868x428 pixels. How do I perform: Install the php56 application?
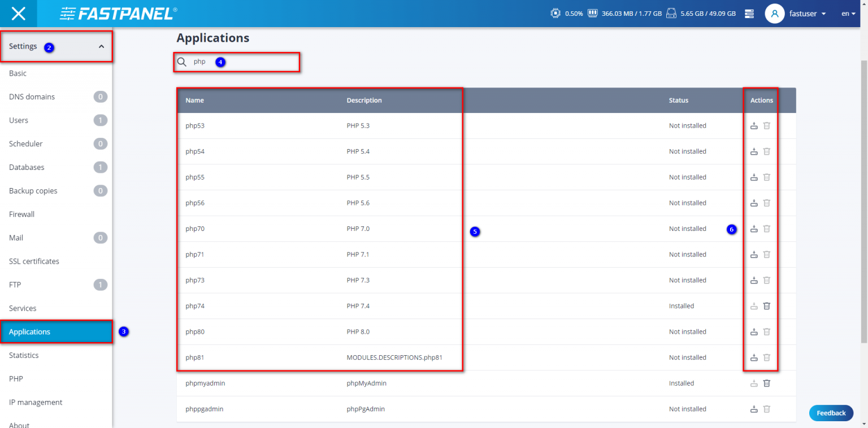pos(754,203)
